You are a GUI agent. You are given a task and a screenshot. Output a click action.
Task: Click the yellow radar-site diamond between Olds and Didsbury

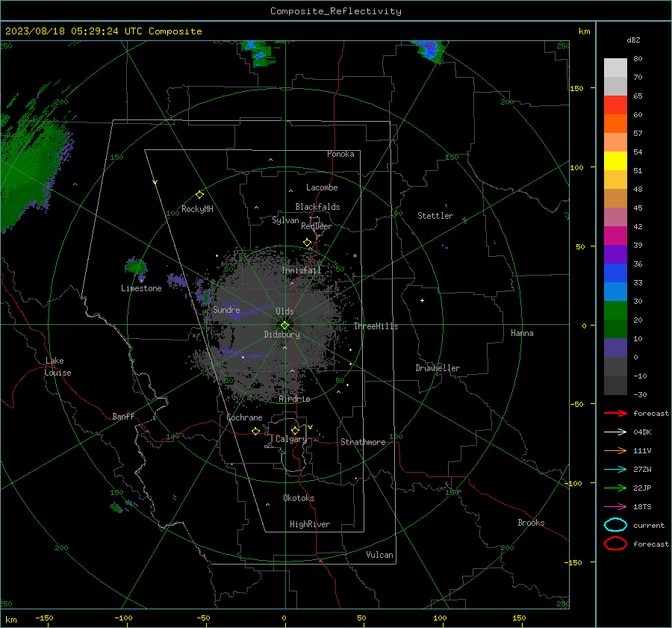pyautogui.click(x=284, y=325)
